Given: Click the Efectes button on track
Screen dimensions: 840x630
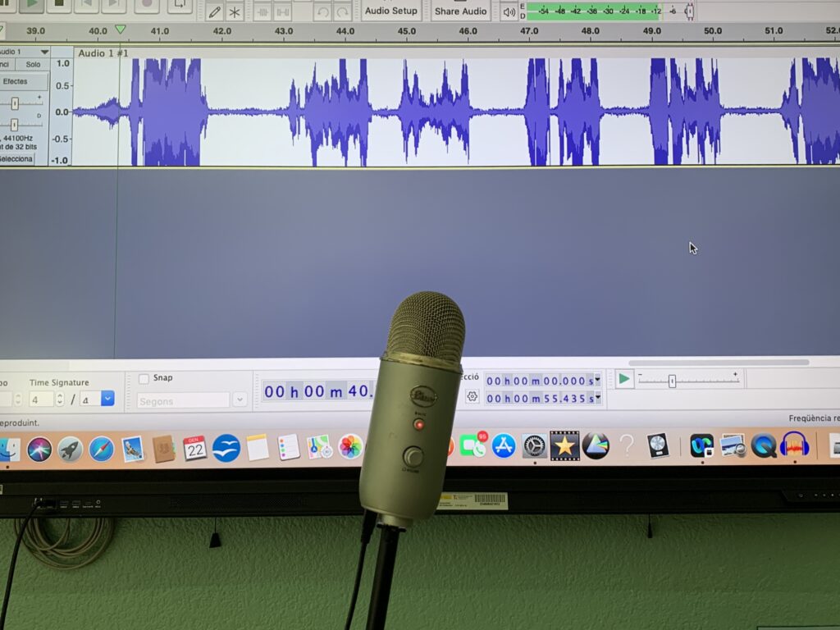Looking at the screenshot, I should click(x=16, y=81).
